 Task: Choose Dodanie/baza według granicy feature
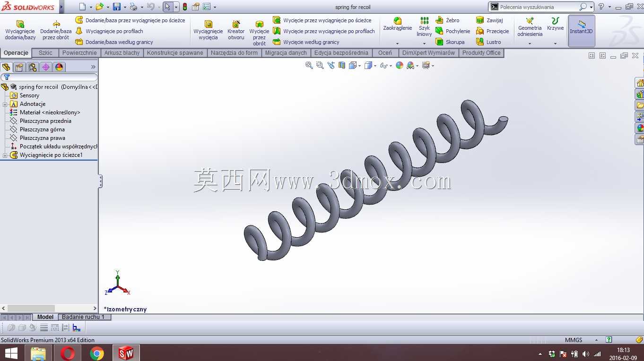click(114, 42)
